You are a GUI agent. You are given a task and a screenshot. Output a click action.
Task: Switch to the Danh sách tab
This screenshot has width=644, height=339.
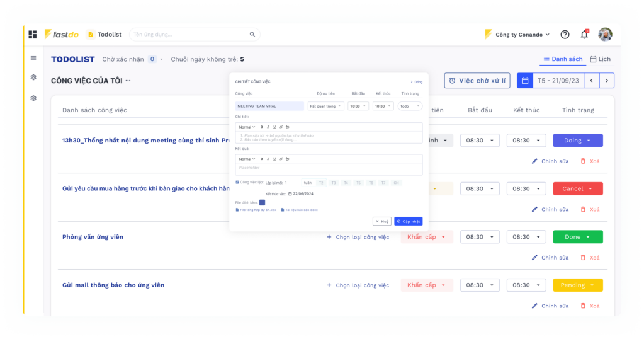tap(563, 59)
